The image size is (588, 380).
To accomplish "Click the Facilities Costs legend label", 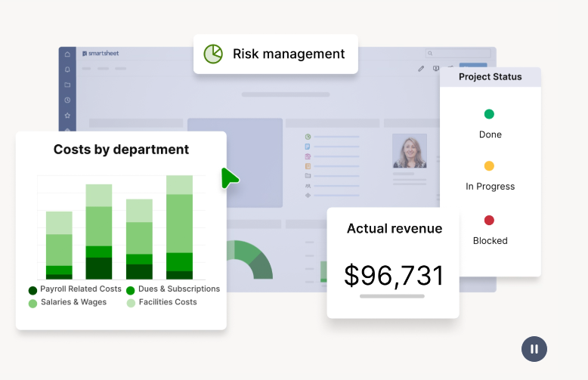I will click(168, 302).
